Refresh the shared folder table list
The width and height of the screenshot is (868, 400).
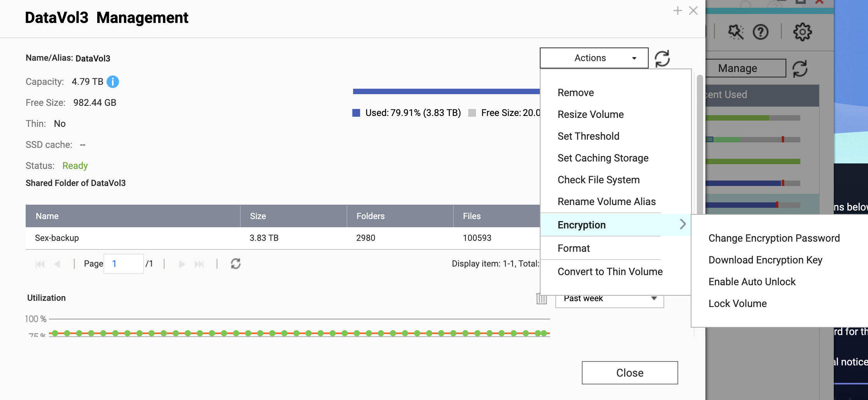tap(236, 264)
